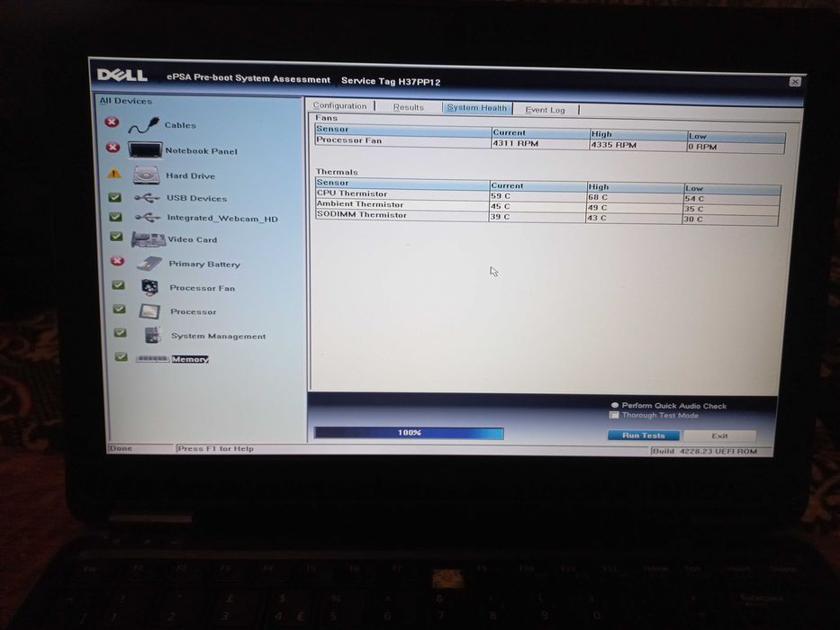840x630 pixels.
Task: Click the SODIMM Thermistor row
Action: click(547, 217)
